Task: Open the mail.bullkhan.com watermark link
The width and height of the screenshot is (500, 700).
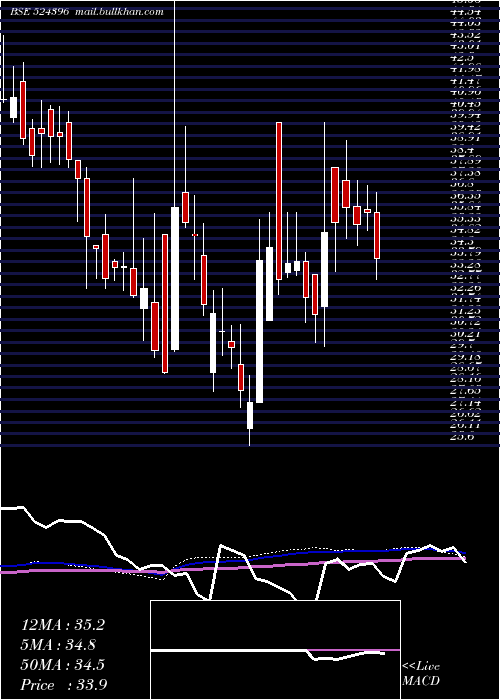Action: coord(119,12)
